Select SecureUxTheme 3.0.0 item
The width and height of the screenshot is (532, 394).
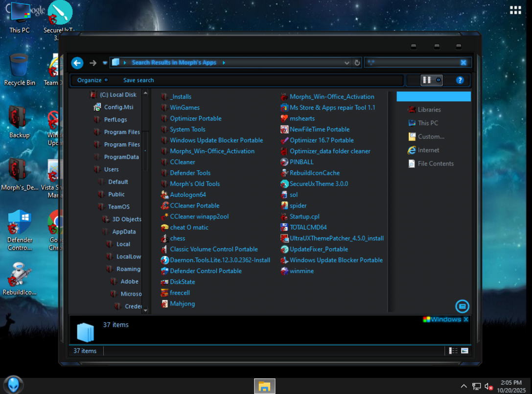(314, 184)
